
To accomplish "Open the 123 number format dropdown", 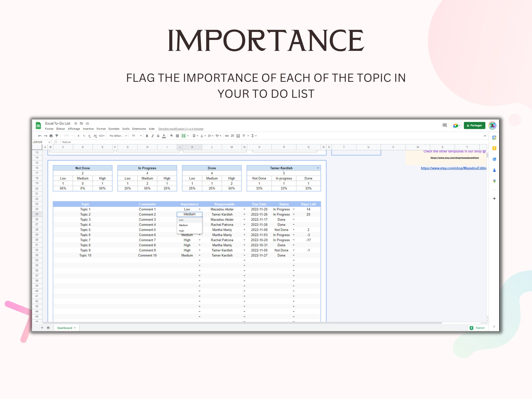I will (102, 136).
